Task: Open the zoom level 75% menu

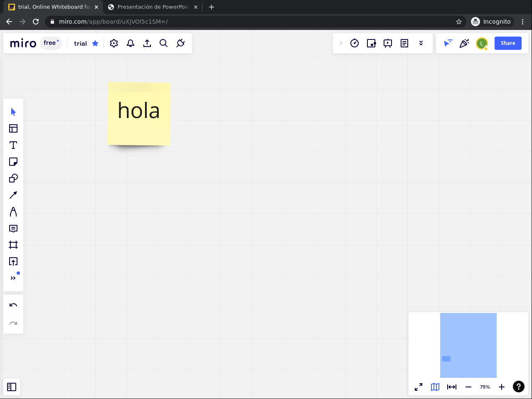Action: (x=485, y=387)
